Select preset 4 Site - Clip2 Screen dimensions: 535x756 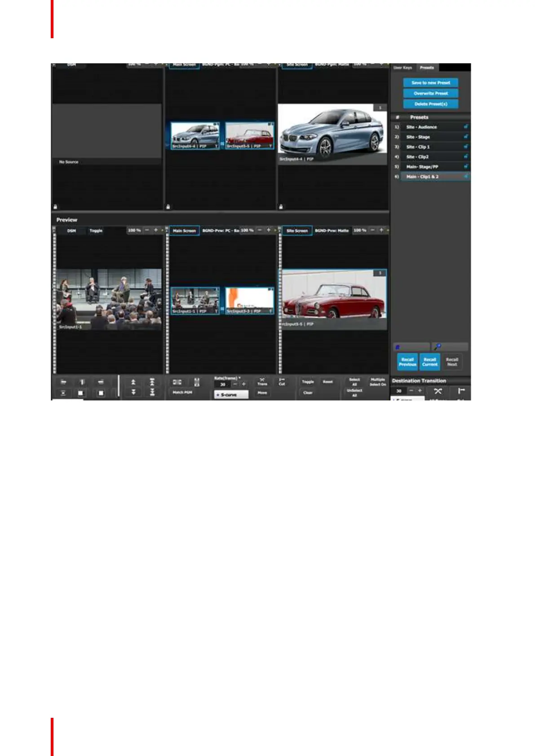[x=431, y=157]
